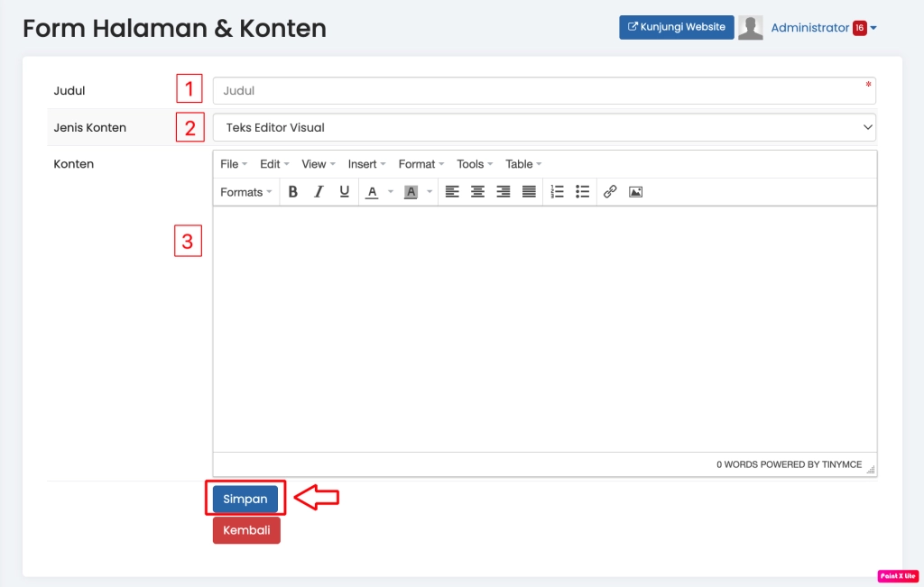This screenshot has height=587, width=924.
Task: Expand the Formats dropdown
Action: [x=246, y=192]
